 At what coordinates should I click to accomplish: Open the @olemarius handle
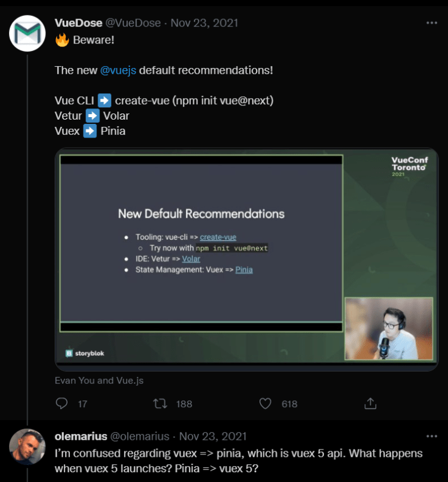point(139,437)
